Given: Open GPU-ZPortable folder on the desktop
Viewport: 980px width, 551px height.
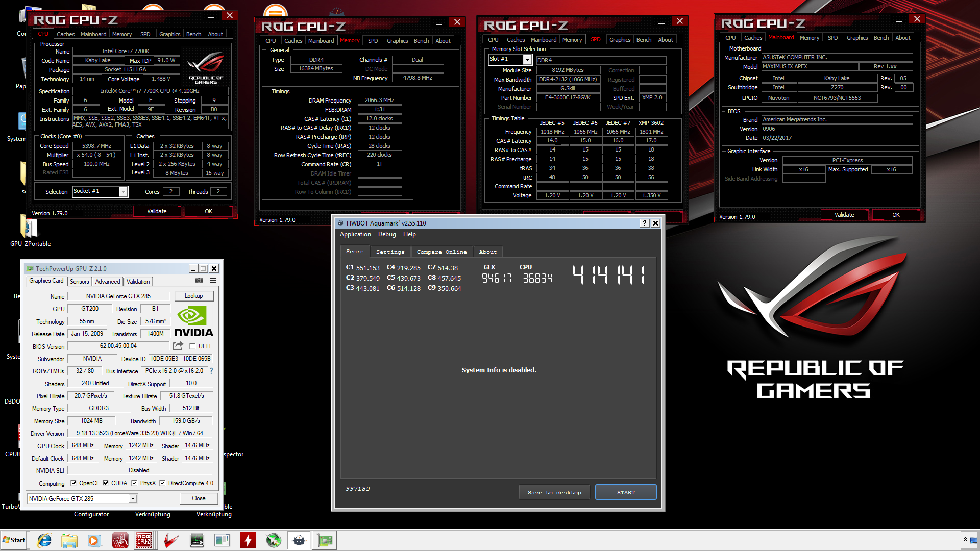Looking at the screenshot, I should [x=30, y=231].
